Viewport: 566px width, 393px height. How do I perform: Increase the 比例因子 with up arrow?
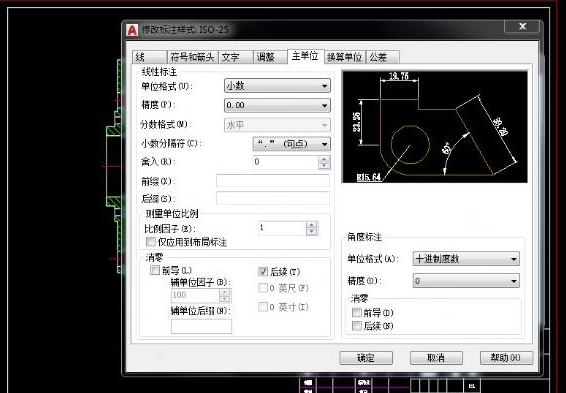click(312, 225)
